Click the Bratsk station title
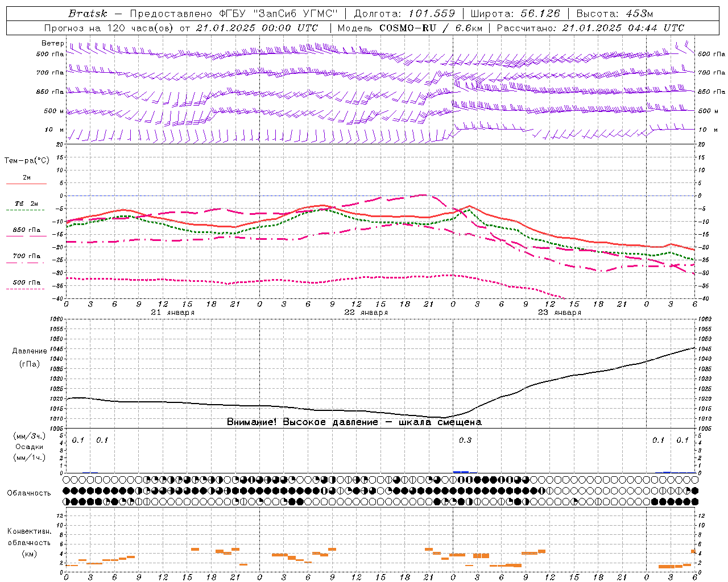728x582 pixels. pyautogui.click(x=88, y=14)
